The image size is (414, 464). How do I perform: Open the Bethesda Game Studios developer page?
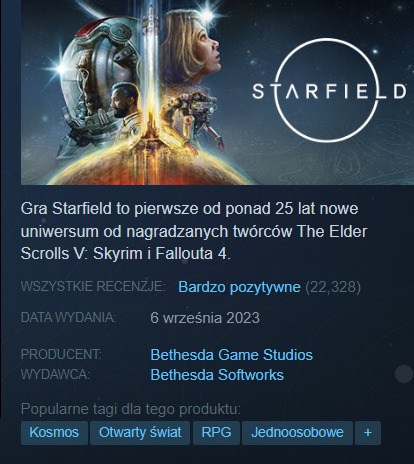[x=232, y=355]
